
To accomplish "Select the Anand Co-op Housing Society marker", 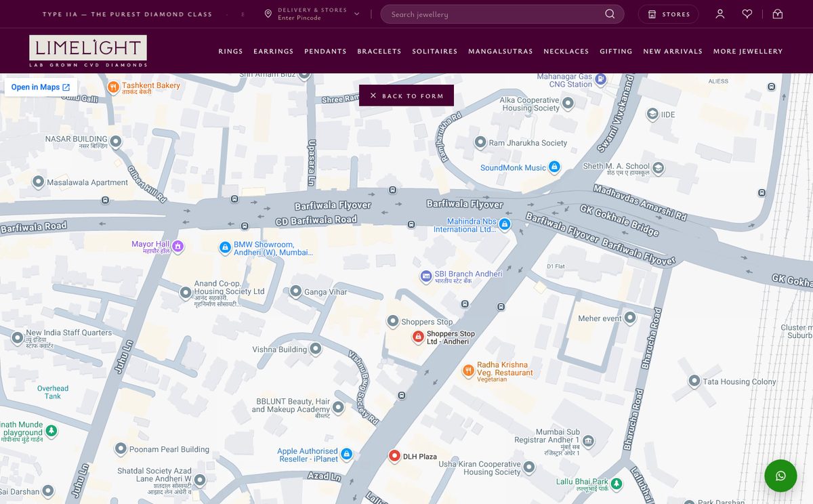I will point(186,293).
